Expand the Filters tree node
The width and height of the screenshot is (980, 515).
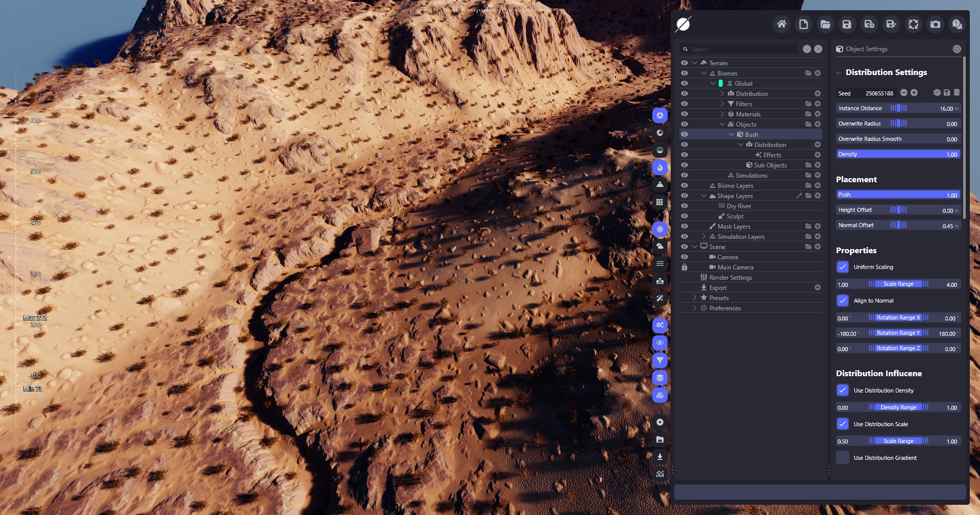click(722, 104)
